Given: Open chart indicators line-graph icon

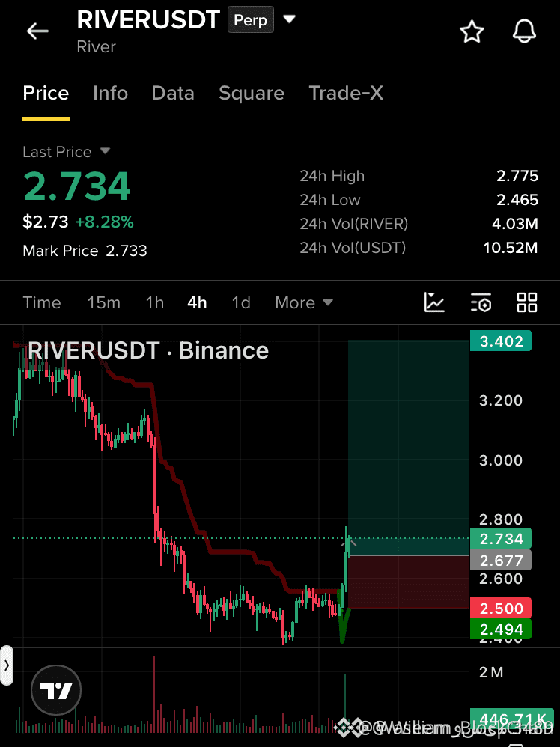Looking at the screenshot, I should coord(434,302).
